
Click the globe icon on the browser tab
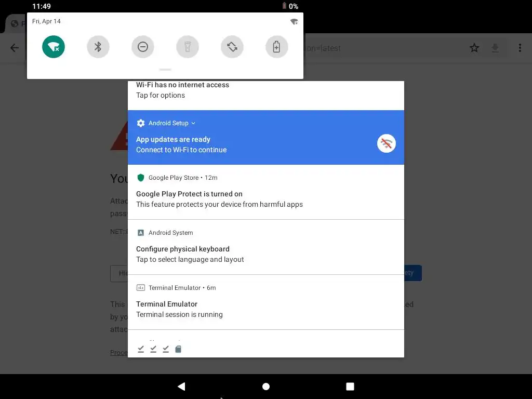coord(15,24)
